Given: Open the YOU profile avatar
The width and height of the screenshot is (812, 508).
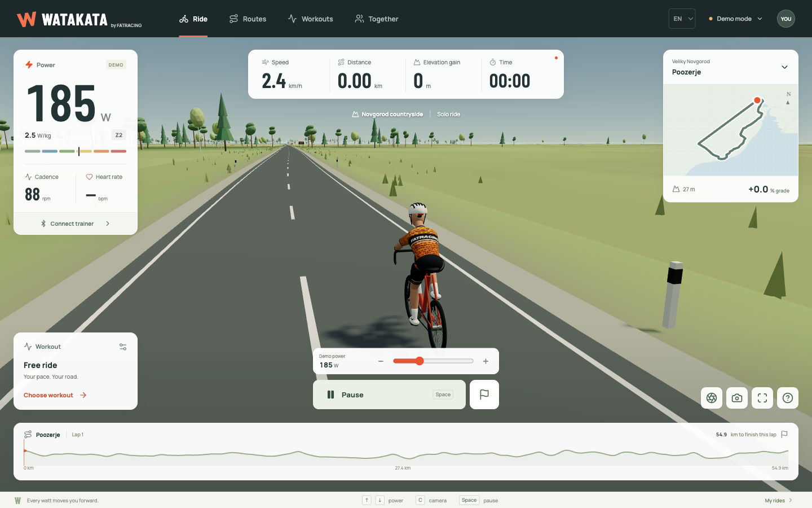Looking at the screenshot, I should tap(786, 19).
